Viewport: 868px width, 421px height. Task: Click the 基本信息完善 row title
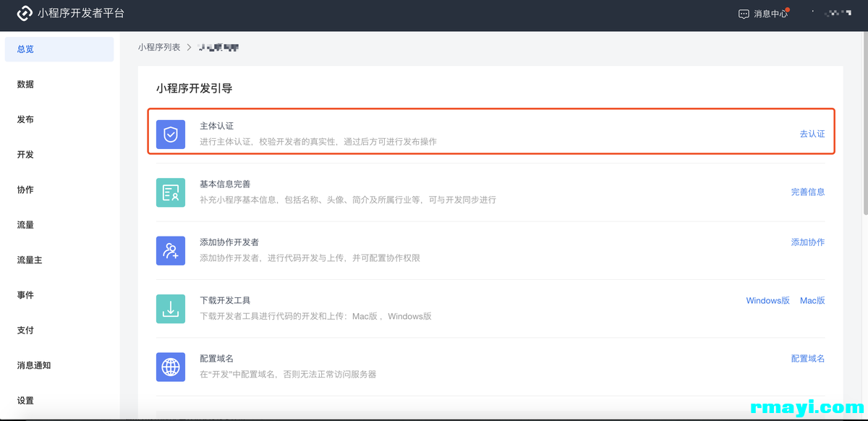tap(225, 184)
